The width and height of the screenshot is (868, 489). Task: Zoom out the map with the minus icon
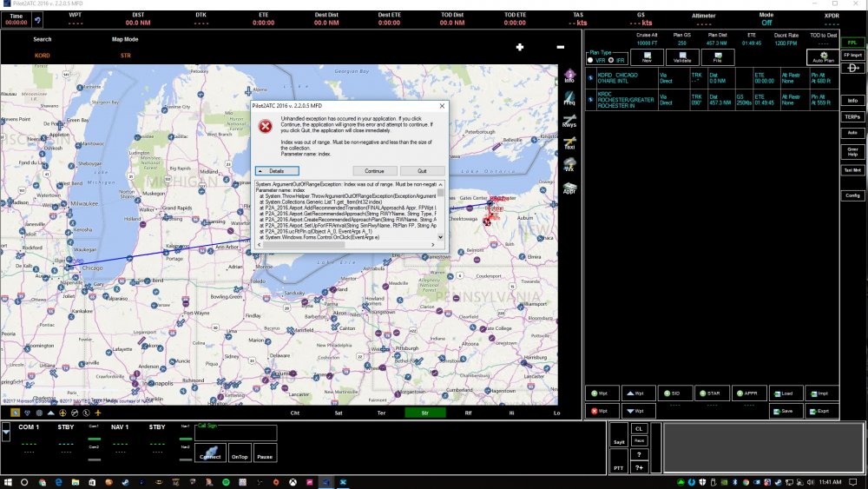click(x=560, y=47)
